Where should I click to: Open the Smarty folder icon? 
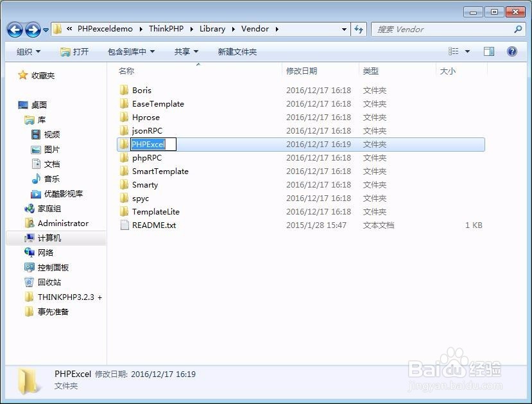point(124,184)
